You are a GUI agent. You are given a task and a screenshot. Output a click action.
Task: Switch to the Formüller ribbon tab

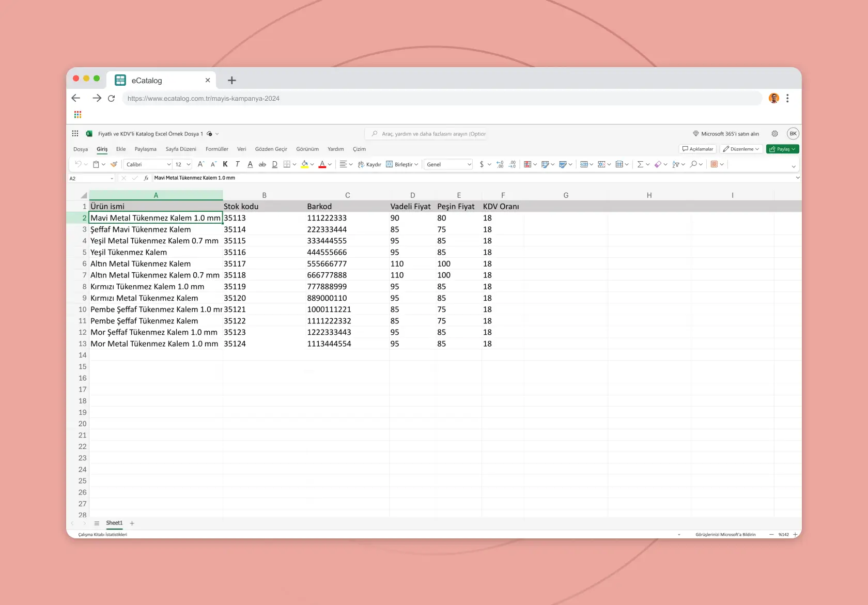[216, 149]
